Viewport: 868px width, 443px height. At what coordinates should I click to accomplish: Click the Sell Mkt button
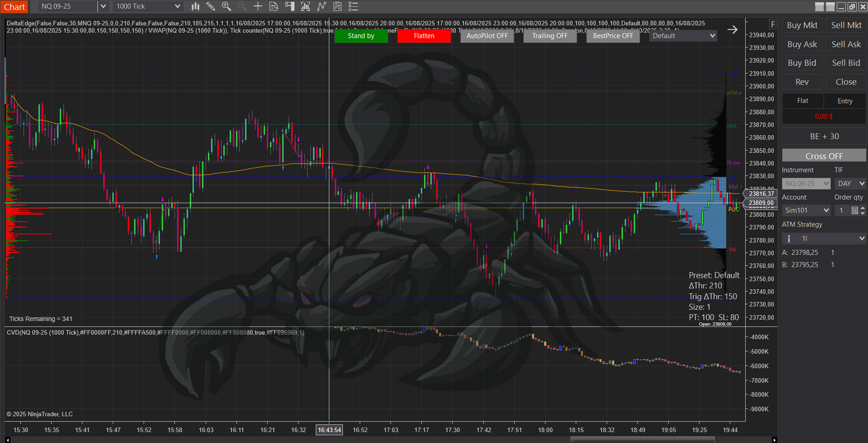tap(846, 25)
